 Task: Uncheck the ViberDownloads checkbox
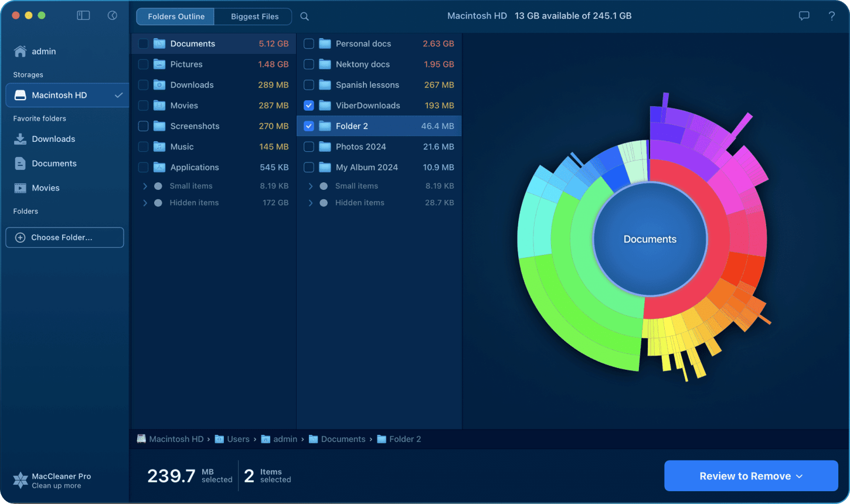(309, 105)
